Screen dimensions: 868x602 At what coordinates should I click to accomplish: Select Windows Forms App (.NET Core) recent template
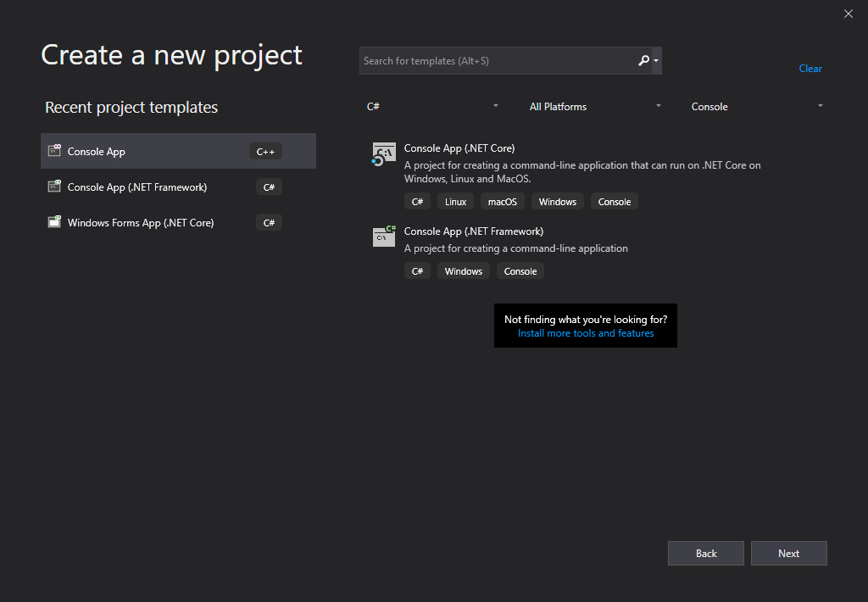coord(141,223)
